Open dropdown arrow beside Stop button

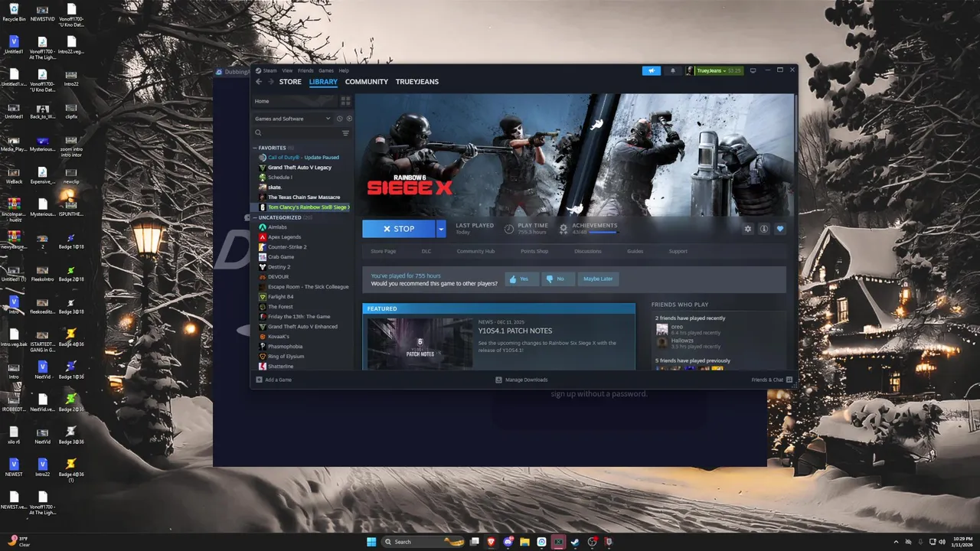coord(441,229)
